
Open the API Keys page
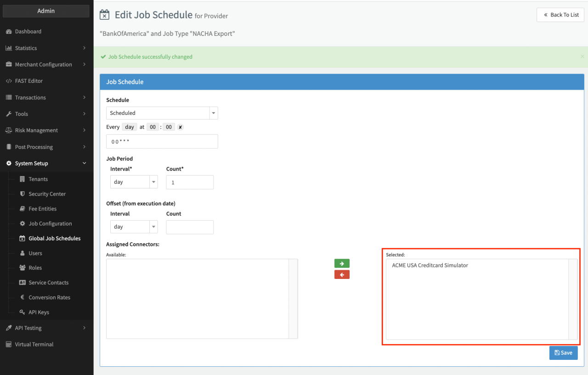click(39, 312)
